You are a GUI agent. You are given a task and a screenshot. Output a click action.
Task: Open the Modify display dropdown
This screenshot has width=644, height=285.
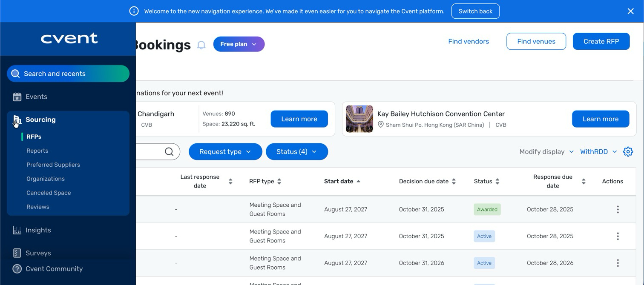(546, 152)
